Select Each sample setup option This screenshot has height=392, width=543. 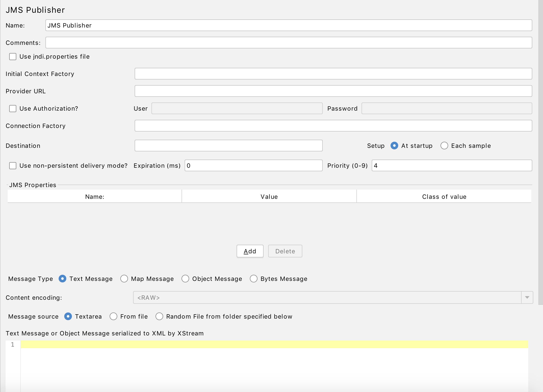click(x=444, y=146)
